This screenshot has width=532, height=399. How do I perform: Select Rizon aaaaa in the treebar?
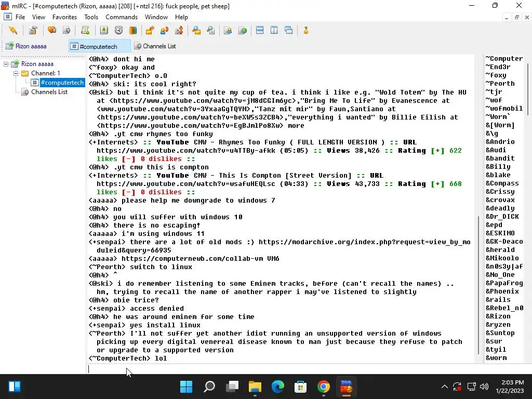37,64
